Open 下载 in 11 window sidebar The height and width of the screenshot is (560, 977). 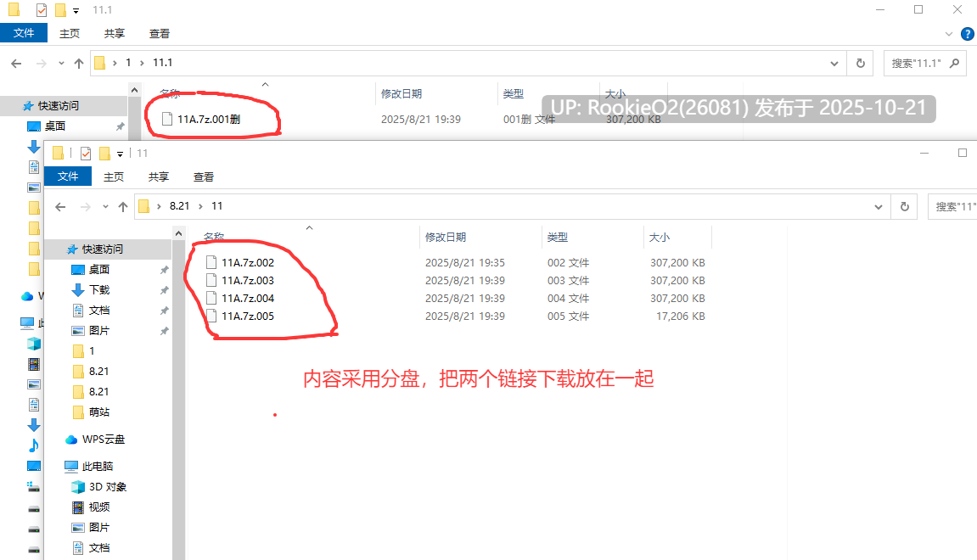tap(99, 290)
